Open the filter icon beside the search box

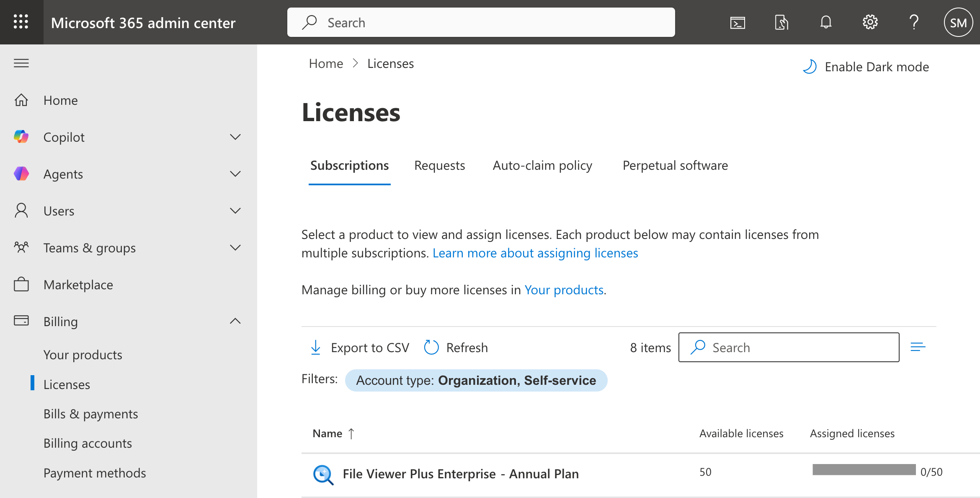[x=918, y=347]
